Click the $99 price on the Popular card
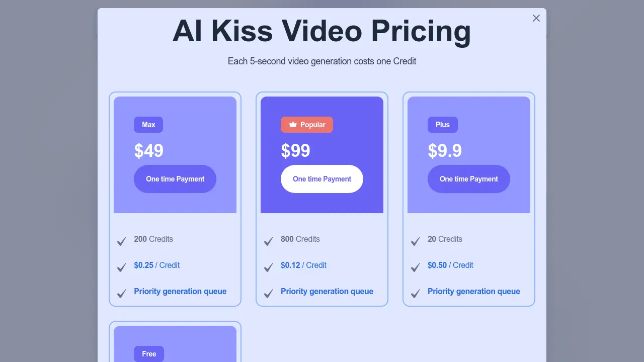 (296, 150)
